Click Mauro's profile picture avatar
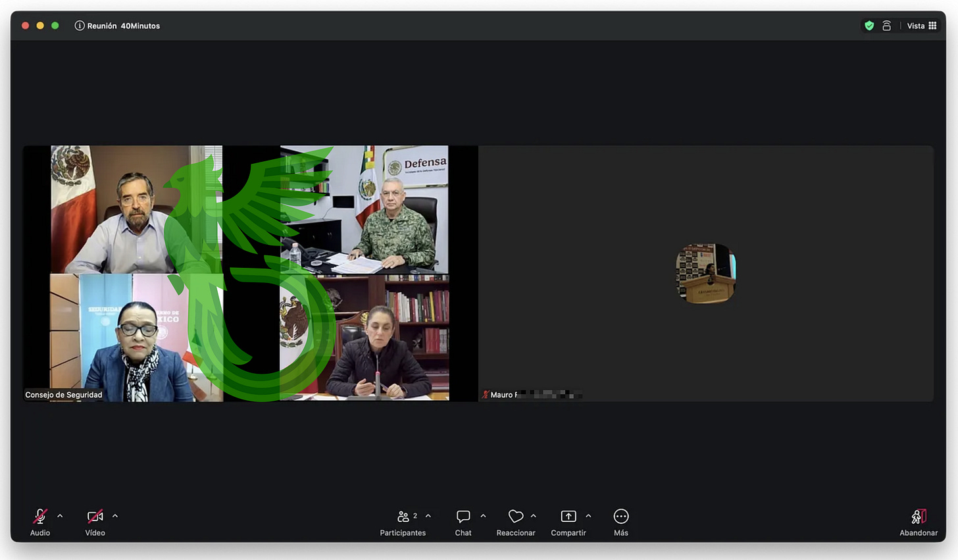 pos(706,273)
